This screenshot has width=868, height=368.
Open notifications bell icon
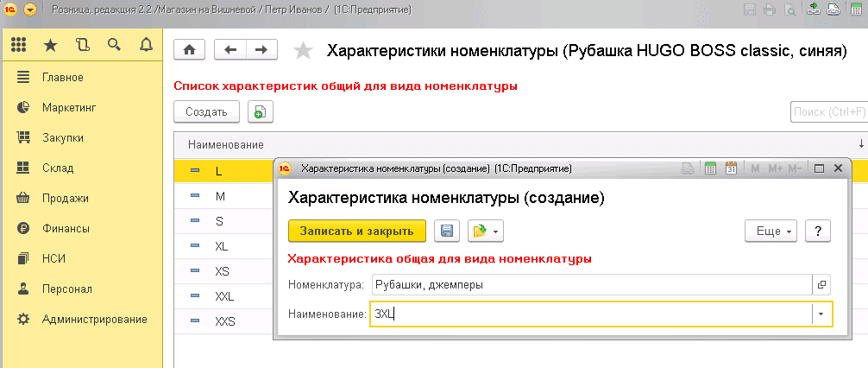click(x=145, y=45)
